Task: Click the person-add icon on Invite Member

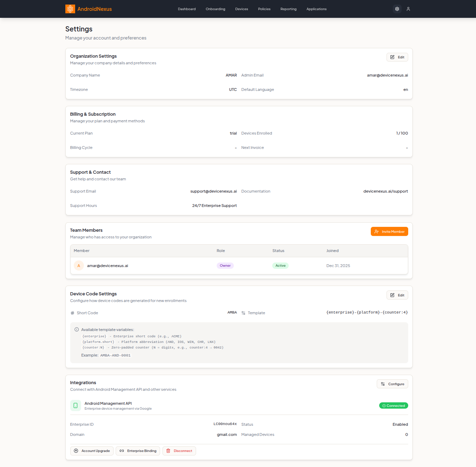Action: 376,231
